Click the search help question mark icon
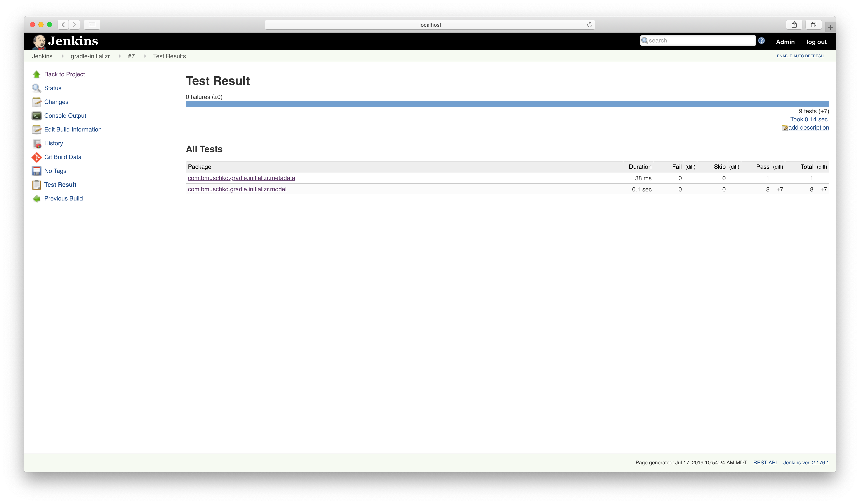The width and height of the screenshot is (860, 504). pos(761,41)
